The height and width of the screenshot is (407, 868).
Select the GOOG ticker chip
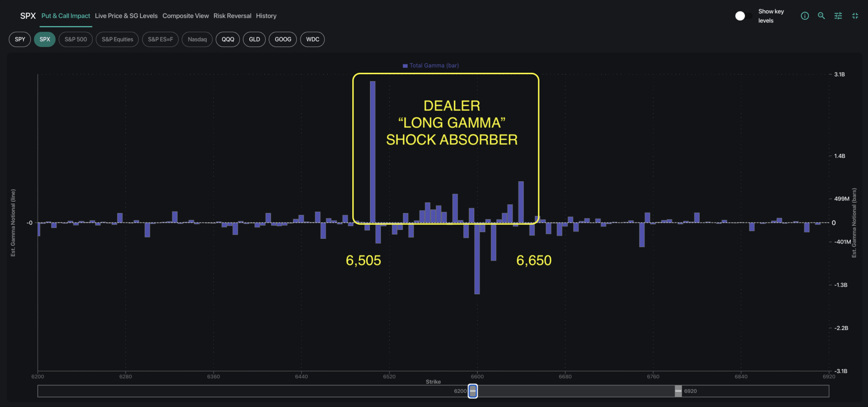tap(282, 39)
